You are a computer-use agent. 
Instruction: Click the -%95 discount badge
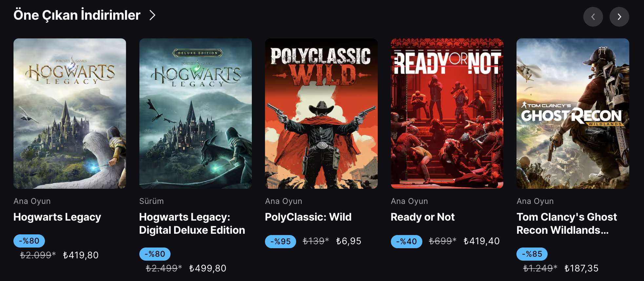280,242
